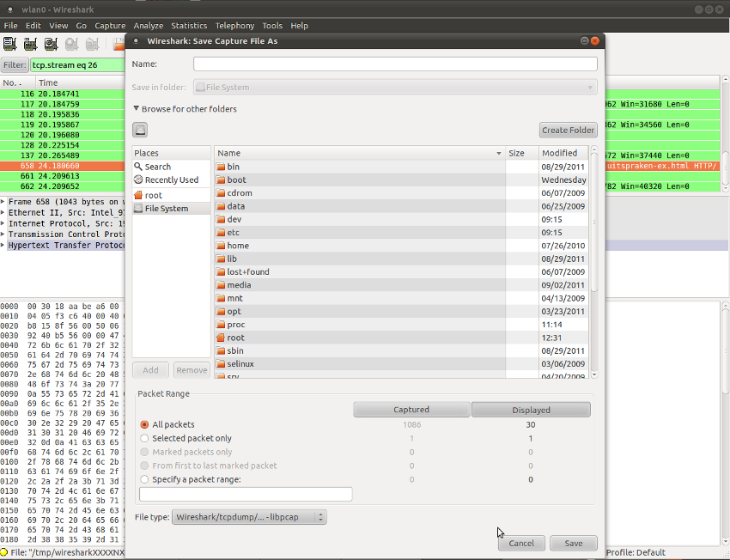Click the Search magnifier icon in Places

[x=137, y=166]
